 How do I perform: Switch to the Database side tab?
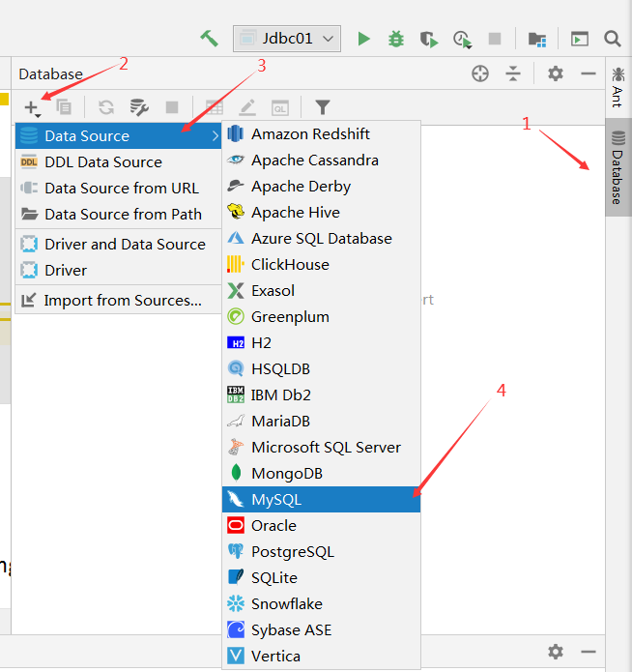[x=618, y=167]
